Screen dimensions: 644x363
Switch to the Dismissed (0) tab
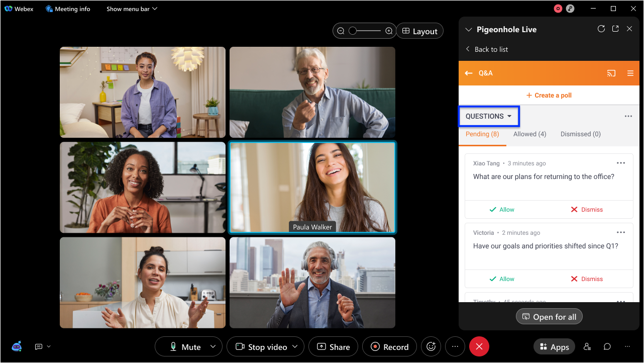tap(581, 134)
